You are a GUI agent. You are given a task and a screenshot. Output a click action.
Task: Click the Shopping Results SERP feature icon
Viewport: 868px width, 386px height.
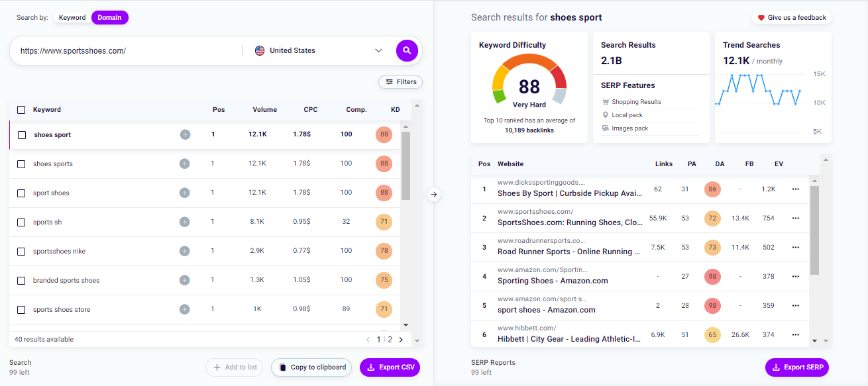pos(605,101)
